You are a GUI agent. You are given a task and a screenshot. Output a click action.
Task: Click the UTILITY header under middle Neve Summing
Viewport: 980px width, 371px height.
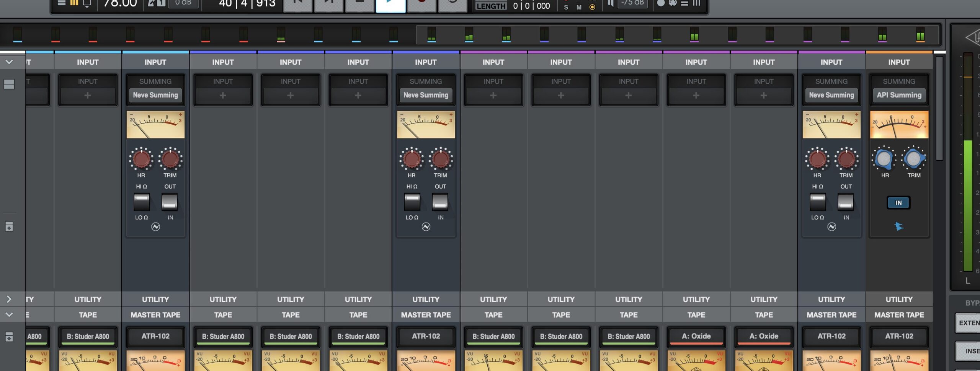[x=426, y=299]
